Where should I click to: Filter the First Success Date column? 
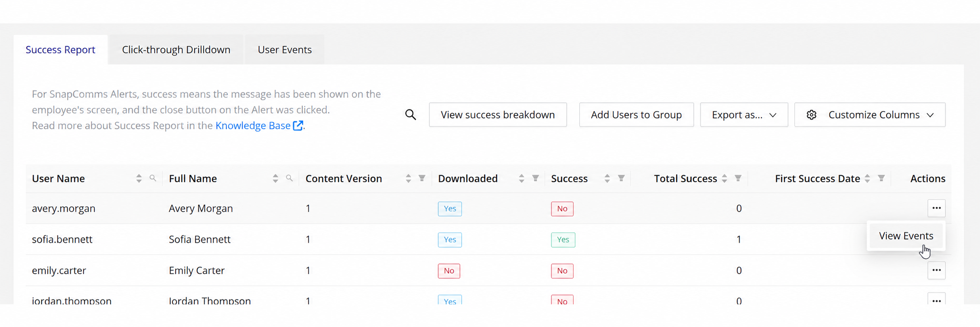[882, 178]
